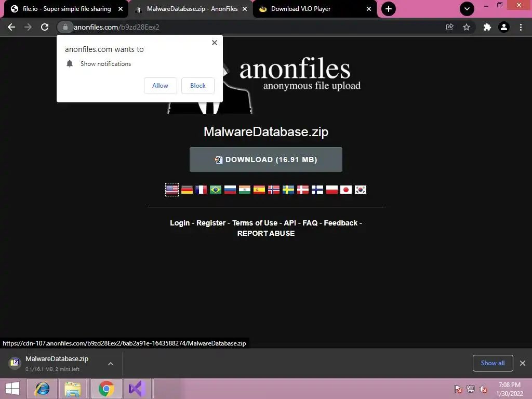The height and width of the screenshot is (399, 532).
Task: Click the MalwareDatabase.zip file title
Action: (266, 131)
